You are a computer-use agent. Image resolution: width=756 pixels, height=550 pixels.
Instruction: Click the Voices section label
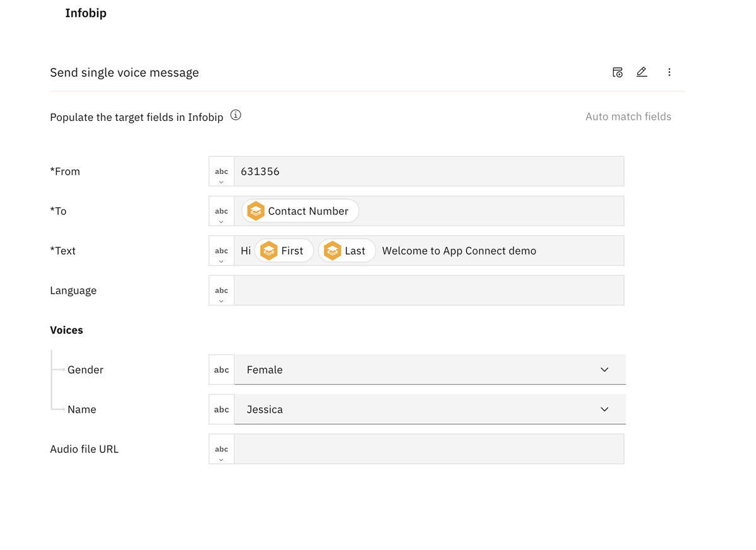[66, 329]
